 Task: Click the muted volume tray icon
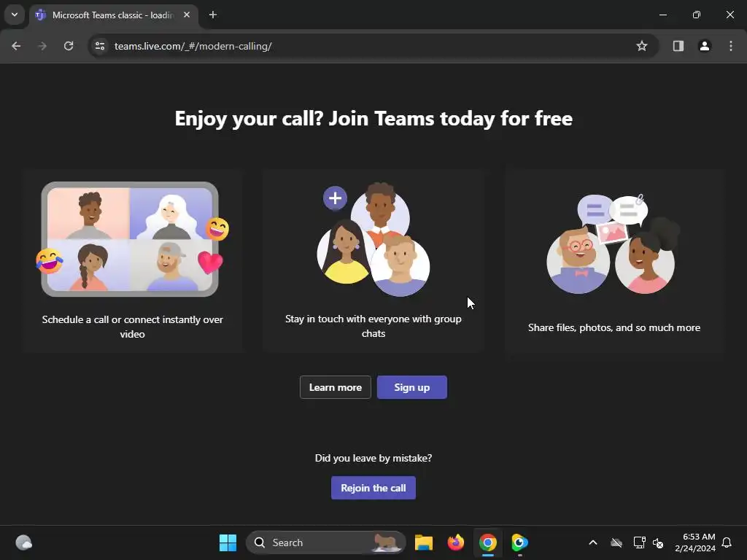pyautogui.click(x=659, y=542)
